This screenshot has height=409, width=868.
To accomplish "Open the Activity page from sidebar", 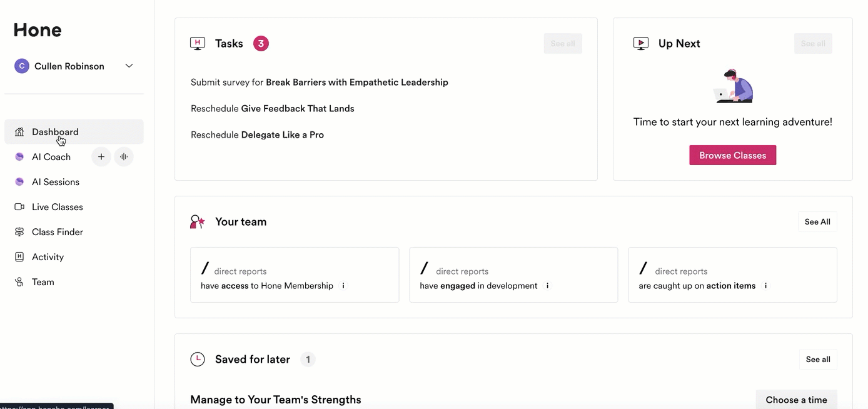I will coord(48,257).
